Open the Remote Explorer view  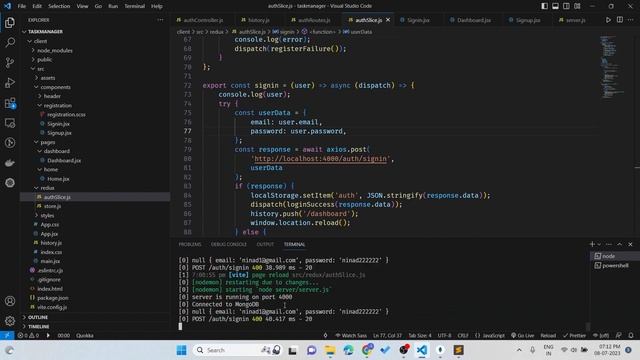point(10,123)
